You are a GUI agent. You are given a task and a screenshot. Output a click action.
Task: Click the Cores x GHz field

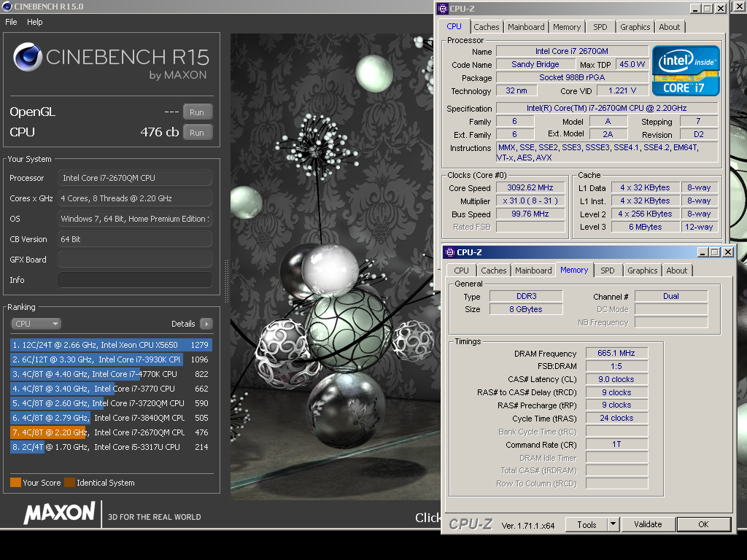click(x=135, y=198)
